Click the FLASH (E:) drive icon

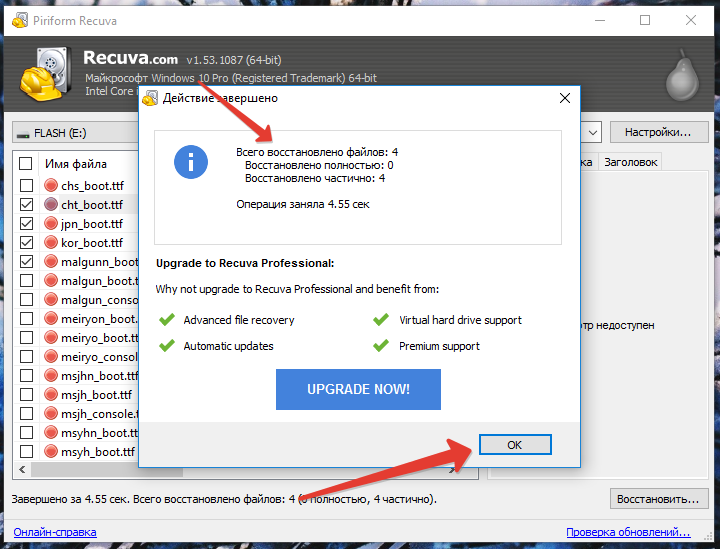(23, 134)
